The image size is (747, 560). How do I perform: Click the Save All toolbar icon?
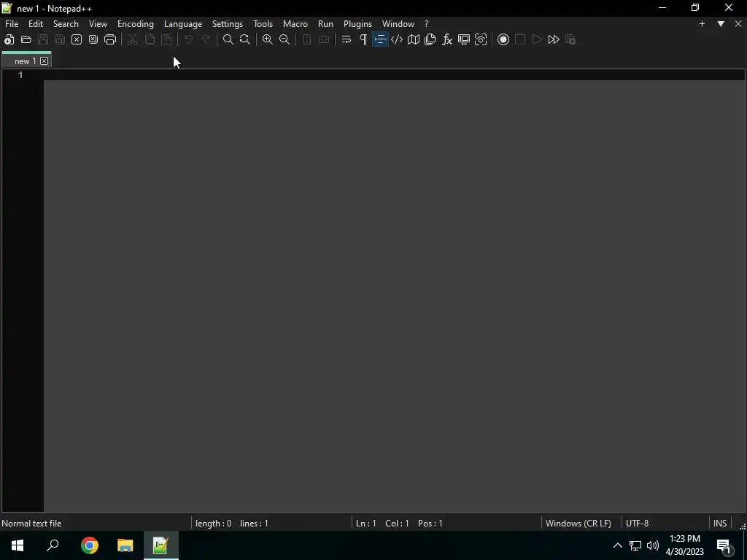pyautogui.click(x=60, y=39)
